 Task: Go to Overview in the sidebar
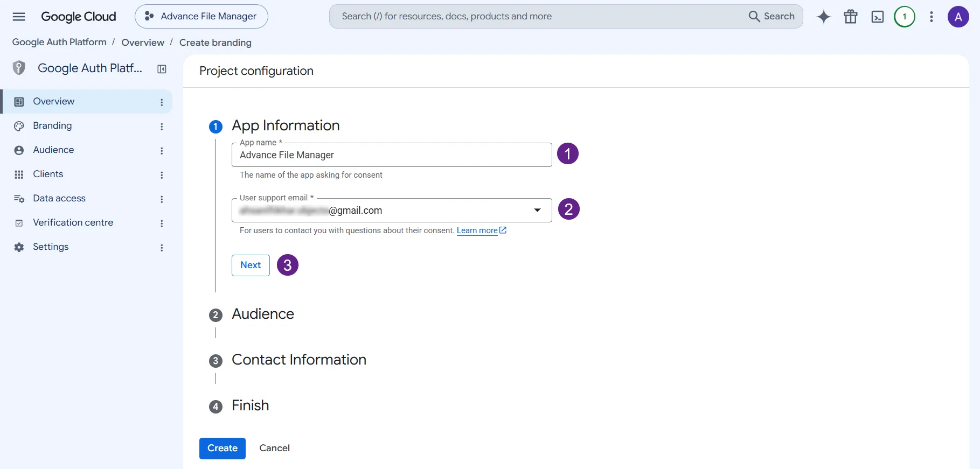86,102
